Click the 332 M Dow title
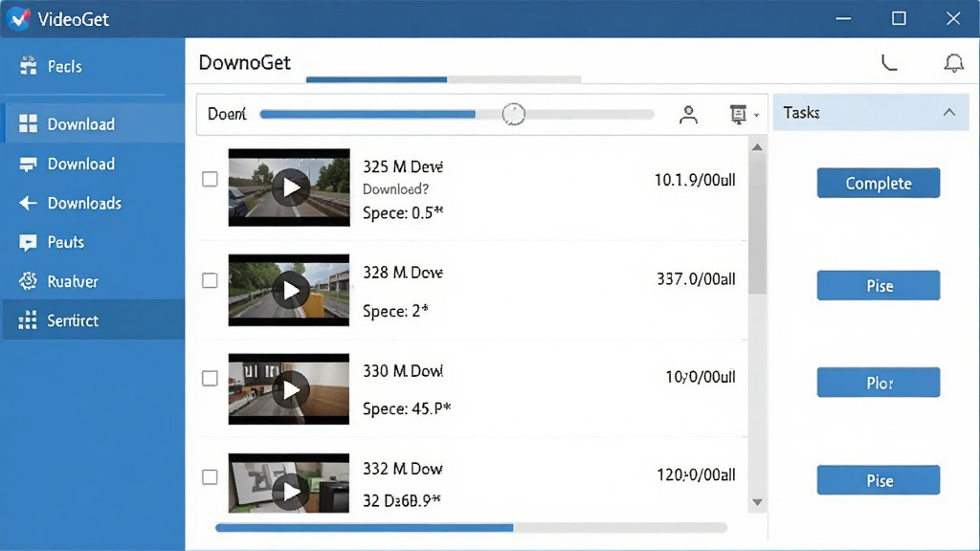 [403, 469]
